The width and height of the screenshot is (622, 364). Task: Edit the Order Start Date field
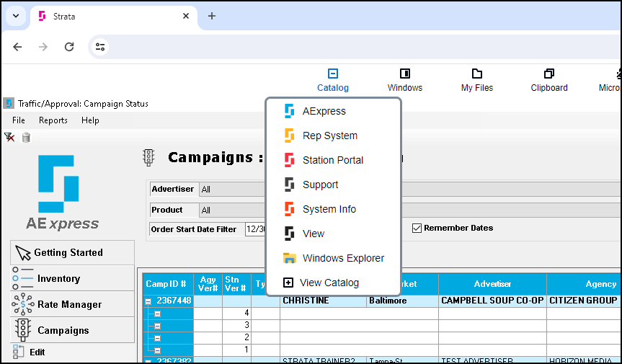coord(256,229)
